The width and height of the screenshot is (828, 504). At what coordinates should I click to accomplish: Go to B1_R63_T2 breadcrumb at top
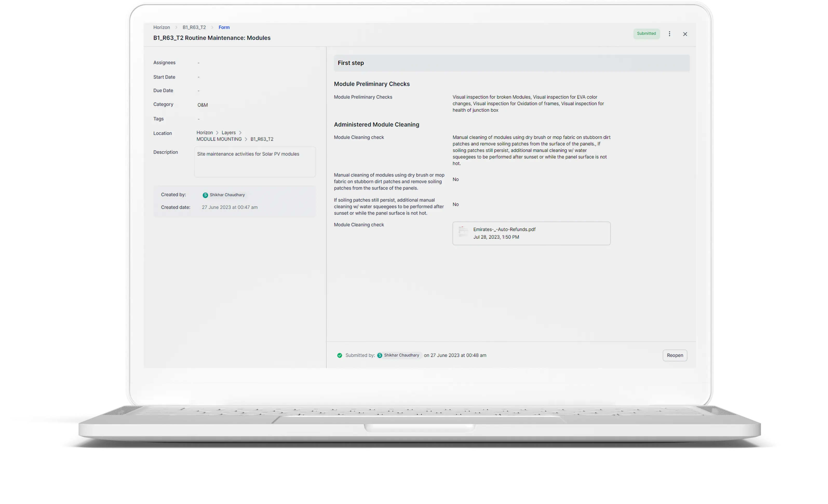pos(194,28)
